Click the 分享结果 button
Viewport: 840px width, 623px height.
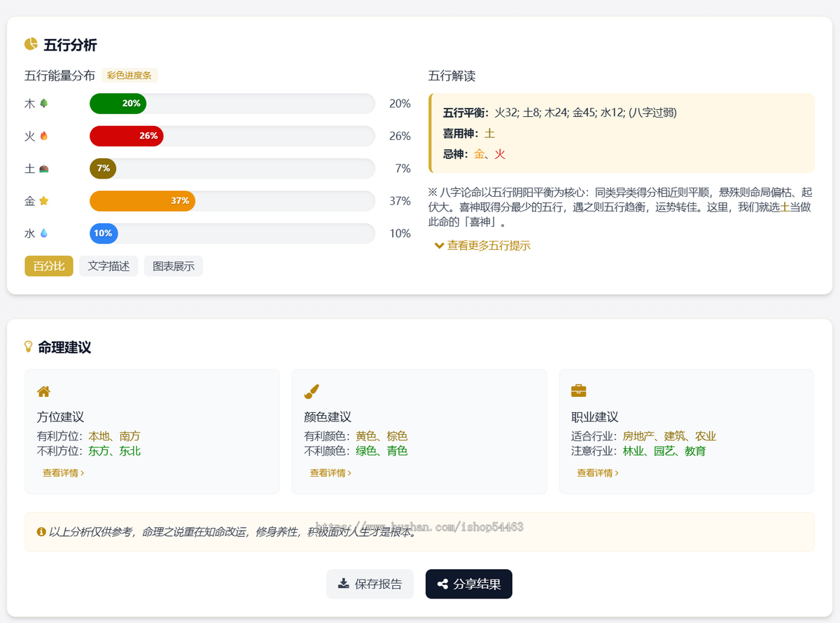pyautogui.click(x=469, y=584)
